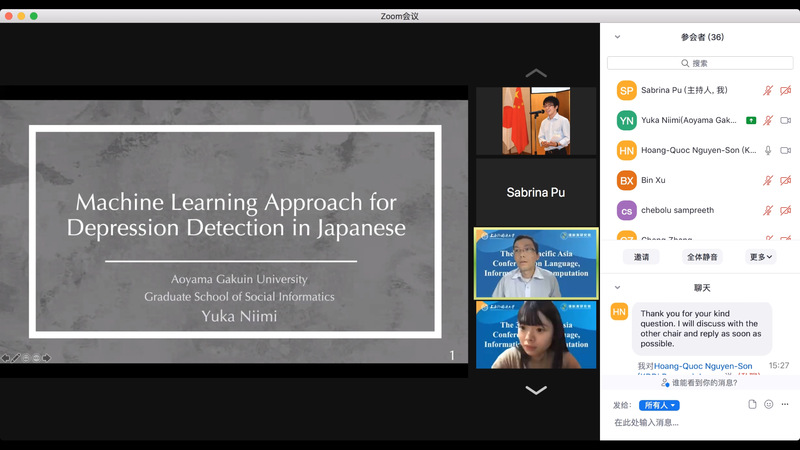
Task: Click Hoang-Quoc Nguyen-Son's microphone icon
Action: click(x=768, y=150)
